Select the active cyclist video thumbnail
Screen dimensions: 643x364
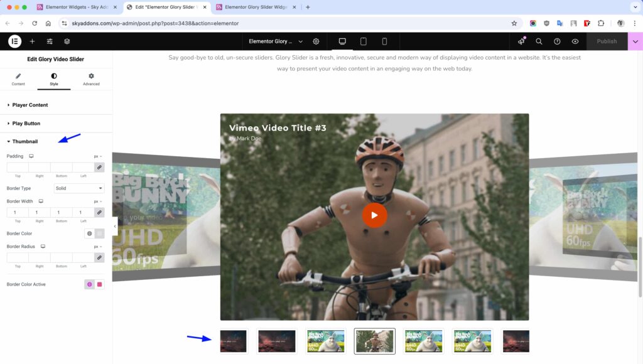tap(374, 341)
